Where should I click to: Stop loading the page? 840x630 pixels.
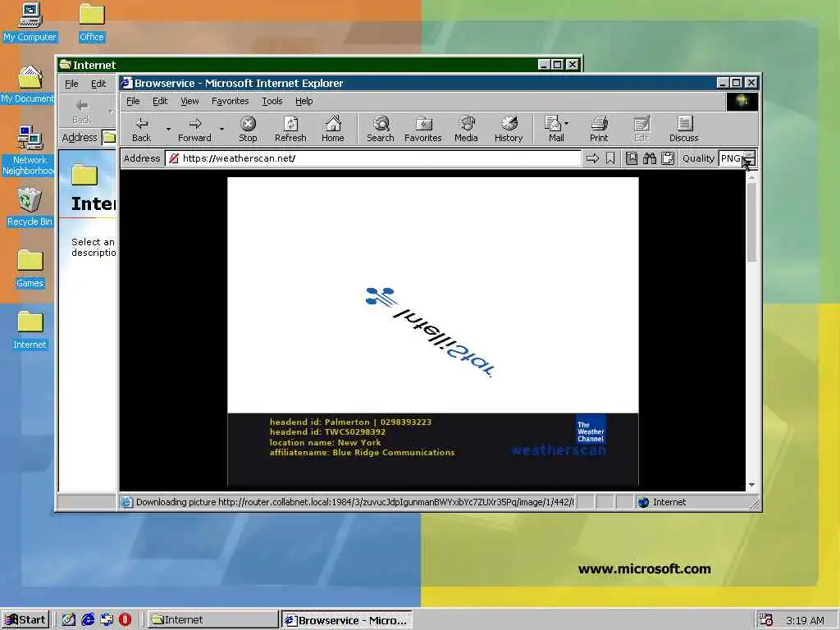click(248, 129)
